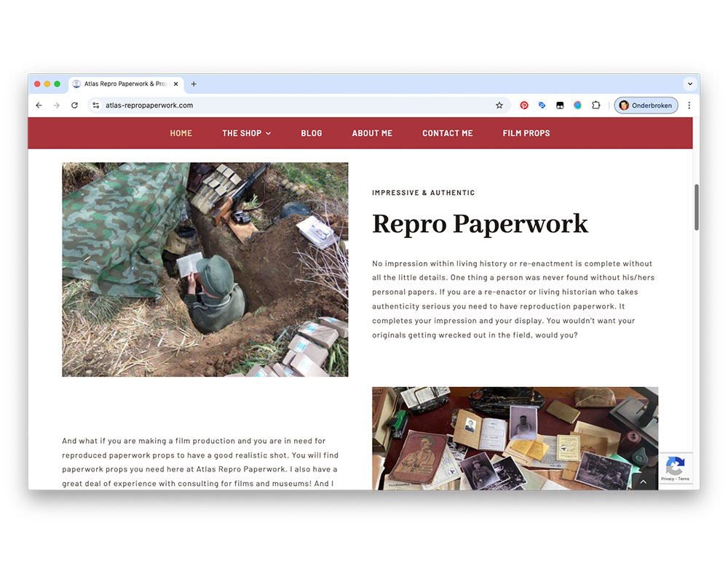Click the Pinterest extension icon
The image size is (728, 582).
click(524, 105)
